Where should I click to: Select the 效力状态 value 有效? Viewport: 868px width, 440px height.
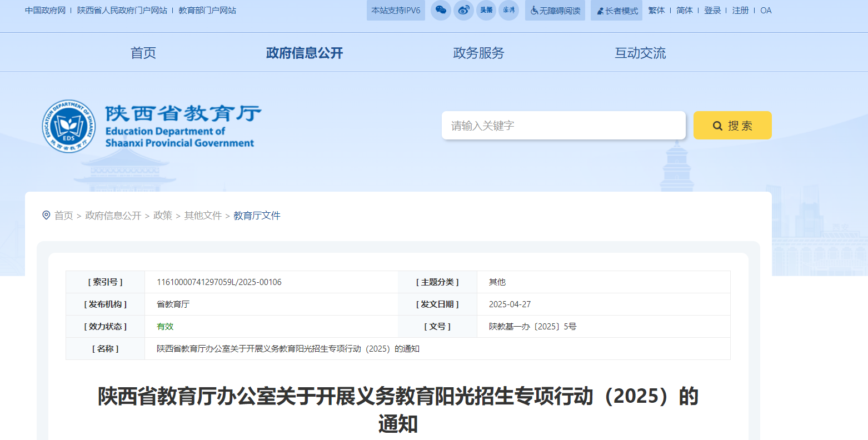coord(165,327)
